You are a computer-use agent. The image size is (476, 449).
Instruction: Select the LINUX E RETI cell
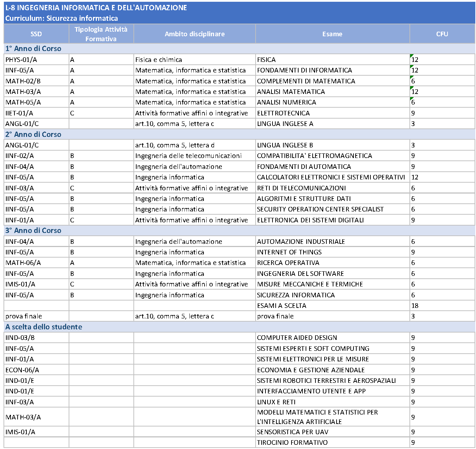[x=332, y=402]
